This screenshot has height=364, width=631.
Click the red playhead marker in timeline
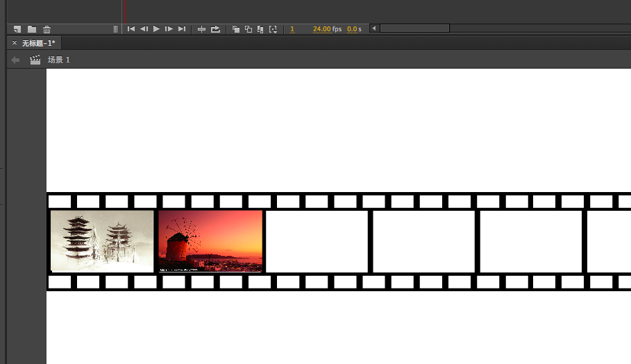pos(124,11)
